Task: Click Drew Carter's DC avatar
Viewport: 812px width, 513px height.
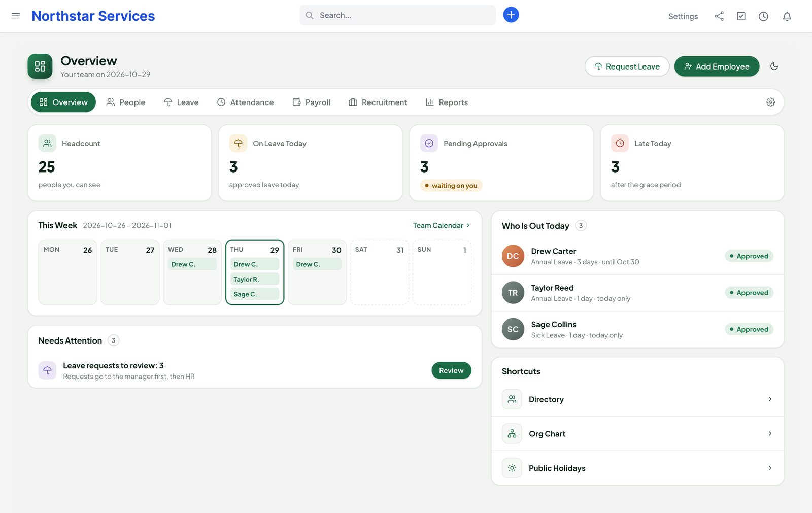Action: [513, 256]
